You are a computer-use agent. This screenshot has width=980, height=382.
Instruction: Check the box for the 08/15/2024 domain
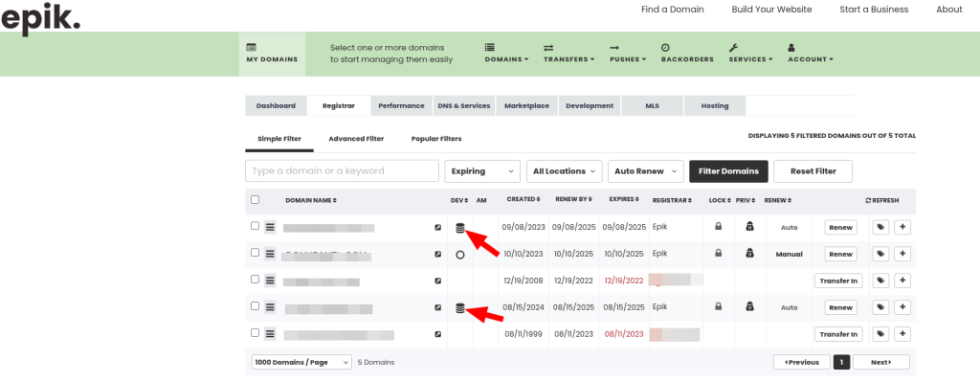coord(255,306)
